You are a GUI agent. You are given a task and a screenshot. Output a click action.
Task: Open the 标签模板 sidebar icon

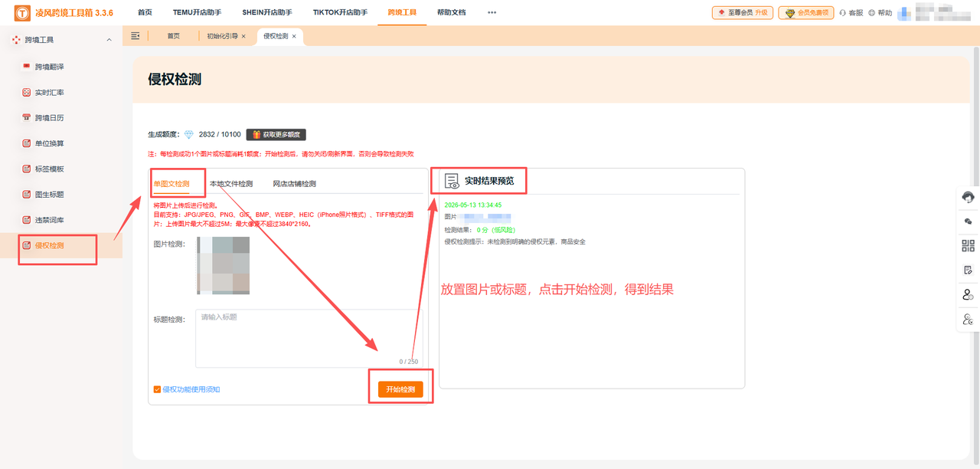click(x=26, y=169)
